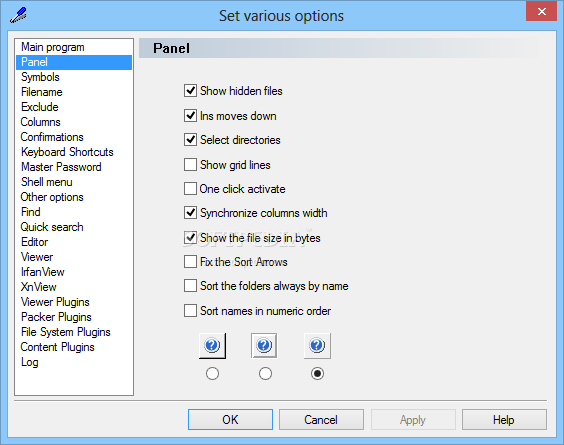Uncheck Show hidden files
Screen dimensions: 564x445
(190, 91)
